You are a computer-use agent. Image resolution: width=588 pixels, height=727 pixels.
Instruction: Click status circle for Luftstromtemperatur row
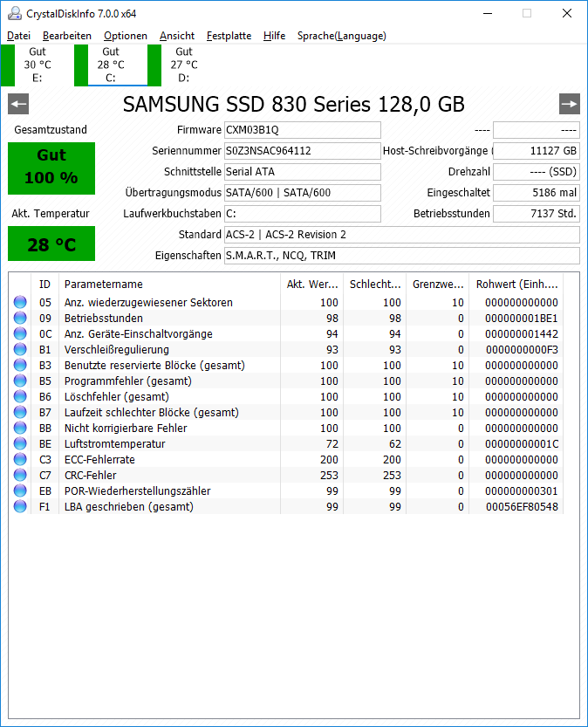coord(20,444)
